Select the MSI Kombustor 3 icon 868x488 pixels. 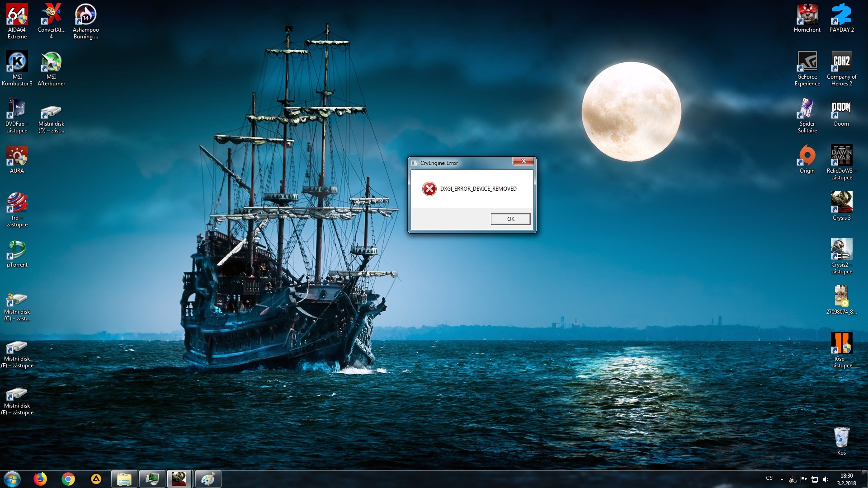click(x=17, y=62)
